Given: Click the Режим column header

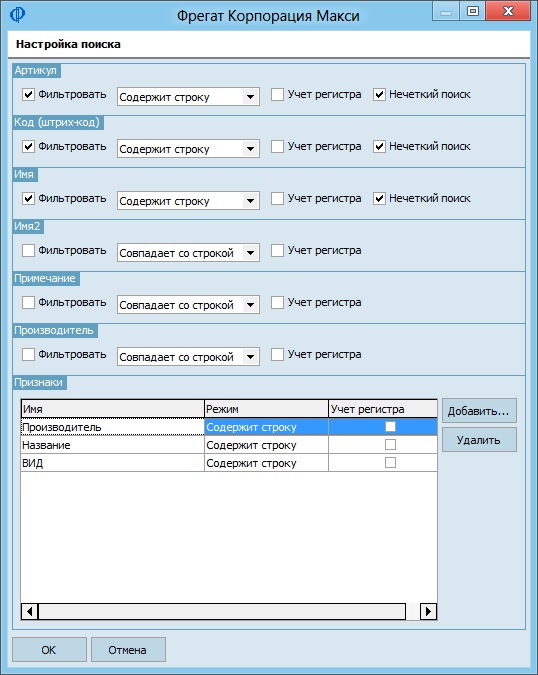Looking at the screenshot, I should point(266,409).
